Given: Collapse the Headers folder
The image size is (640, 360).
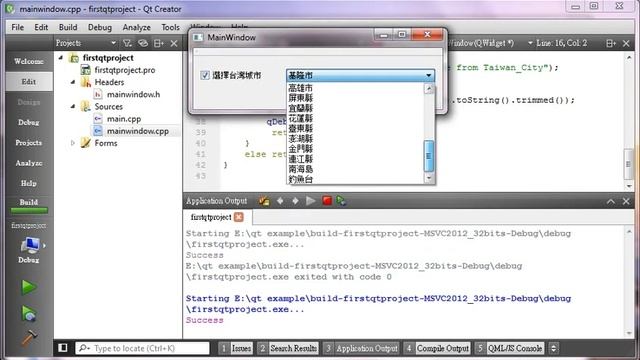Looking at the screenshot, I should pyautogui.click(x=73, y=82).
